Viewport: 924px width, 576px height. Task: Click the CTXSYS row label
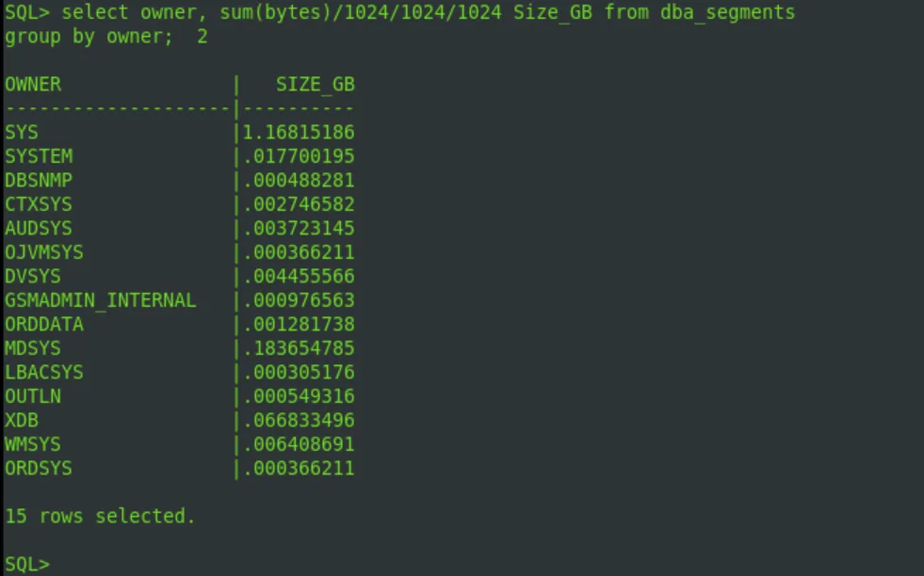coord(39,204)
